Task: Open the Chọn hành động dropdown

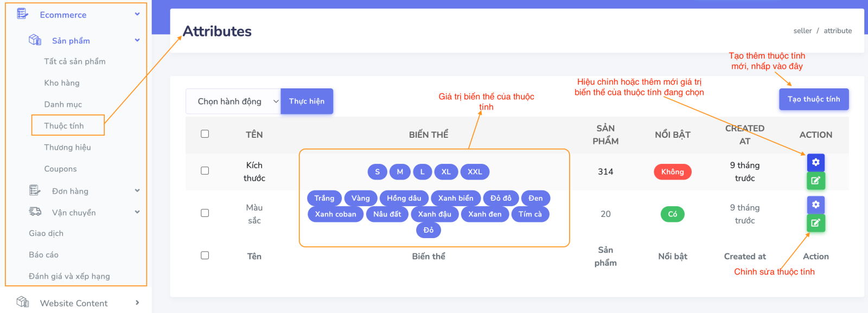Action: click(x=233, y=101)
